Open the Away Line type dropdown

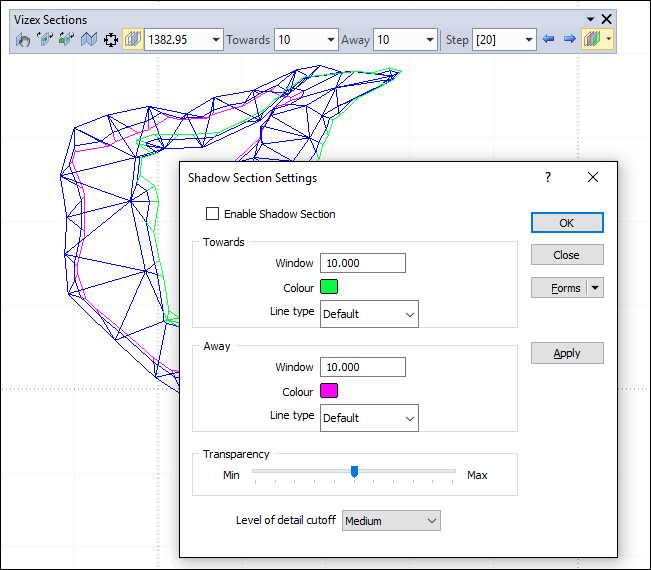369,418
